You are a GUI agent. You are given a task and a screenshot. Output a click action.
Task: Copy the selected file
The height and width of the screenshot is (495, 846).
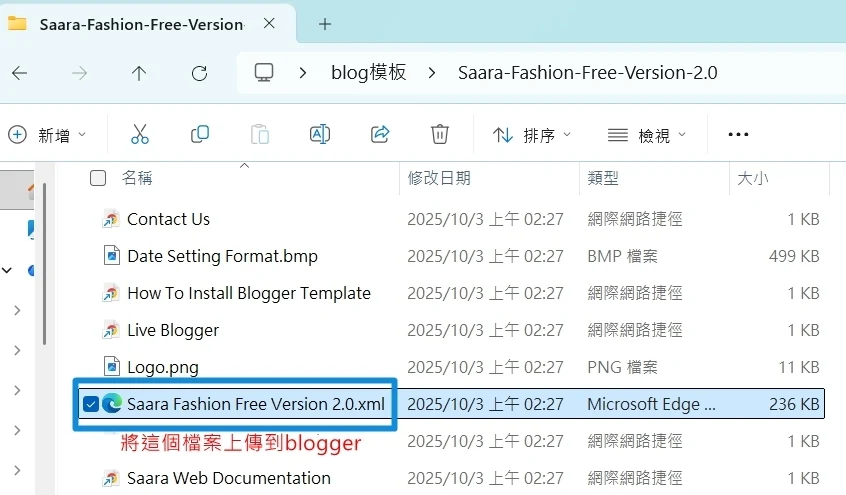click(x=200, y=134)
